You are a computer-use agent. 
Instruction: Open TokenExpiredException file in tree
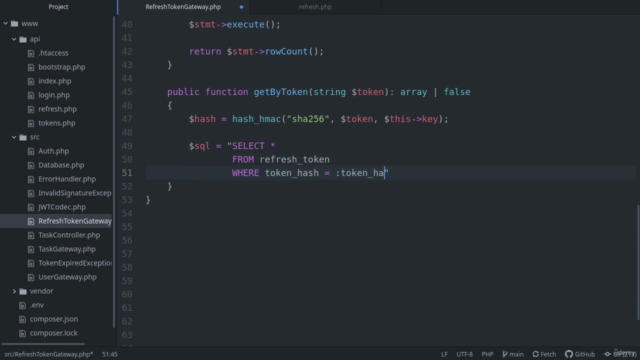pyautogui.click(x=75, y=263)
